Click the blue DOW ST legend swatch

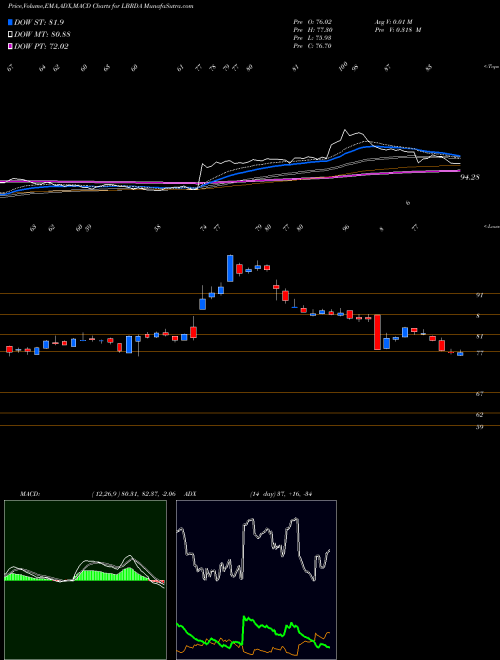(x=11, y=23)
